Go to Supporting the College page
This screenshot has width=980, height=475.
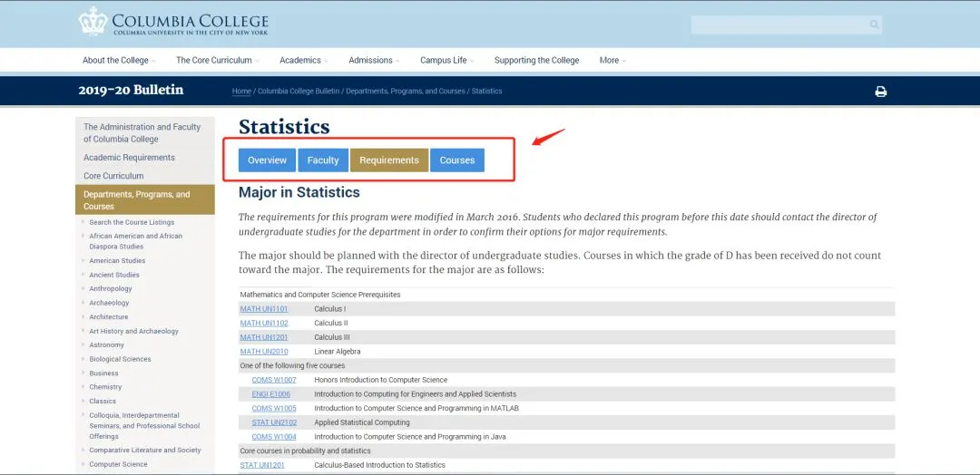click(536, 61)
